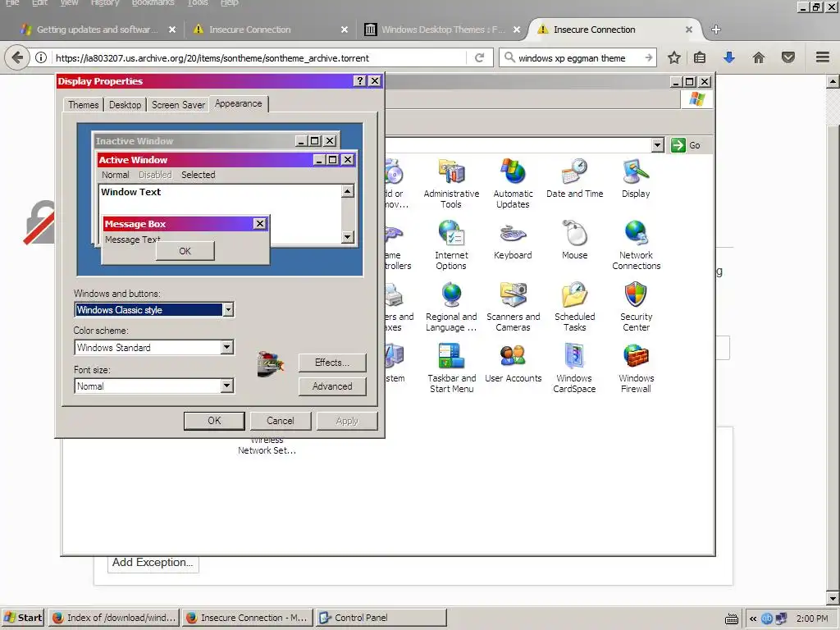Open Security Center icon
The width and height of the screenshot is (840, 630).
636,306
